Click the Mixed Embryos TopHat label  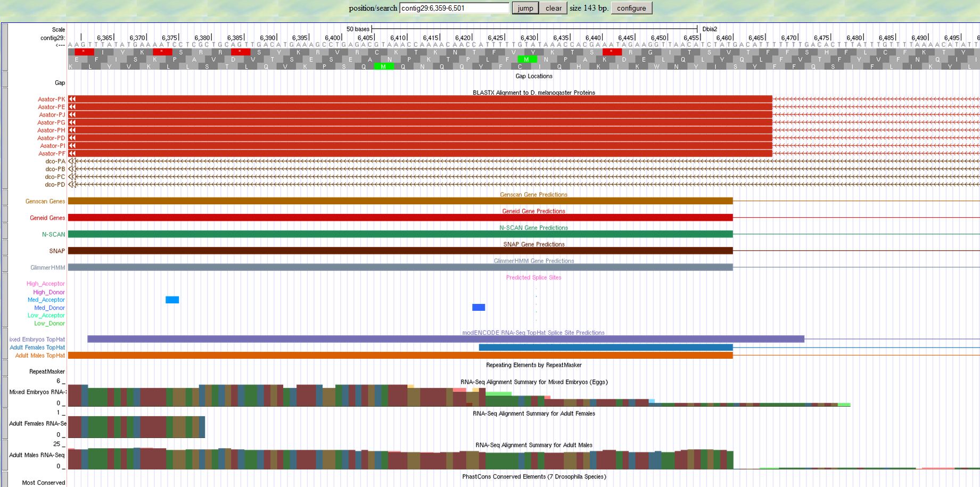coord(37,340)
